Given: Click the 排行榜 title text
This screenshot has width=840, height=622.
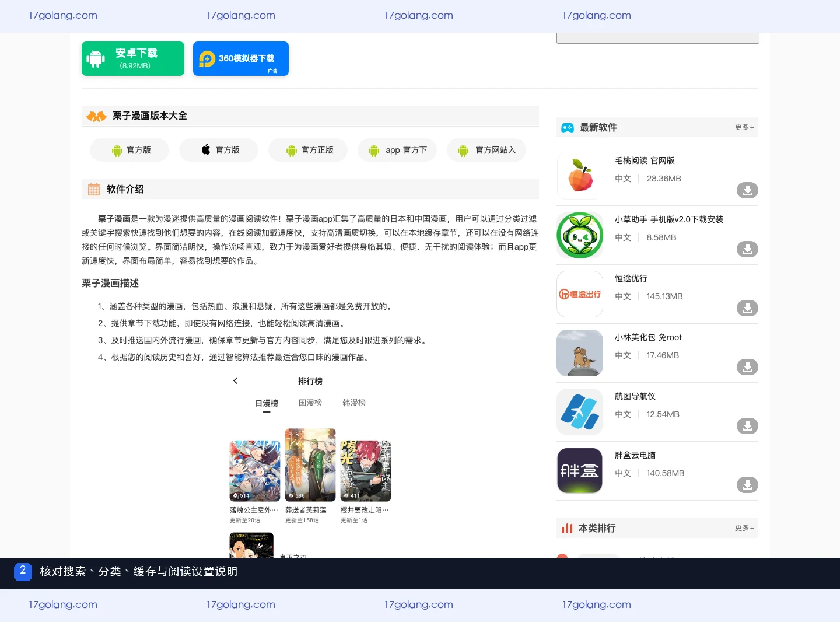Looking at the screenshot, I should coord(310,381).
